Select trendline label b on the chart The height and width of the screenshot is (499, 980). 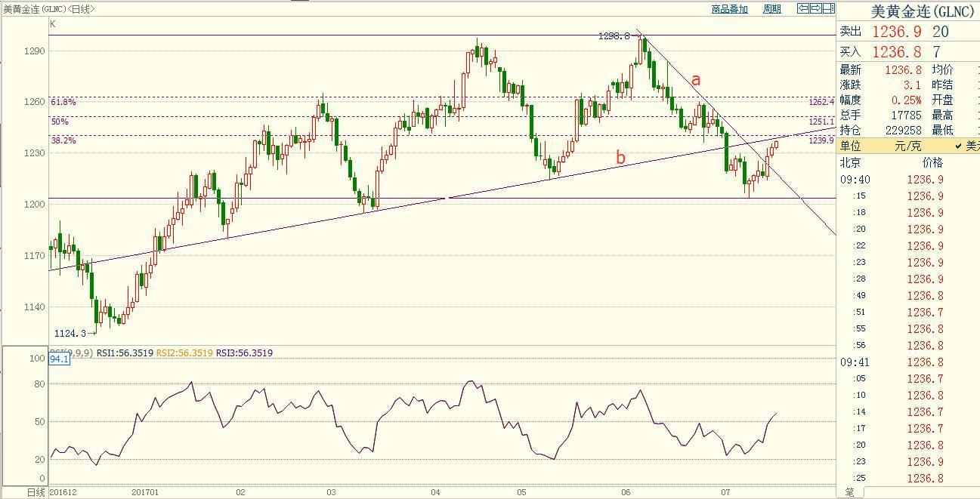pos(620,158)
